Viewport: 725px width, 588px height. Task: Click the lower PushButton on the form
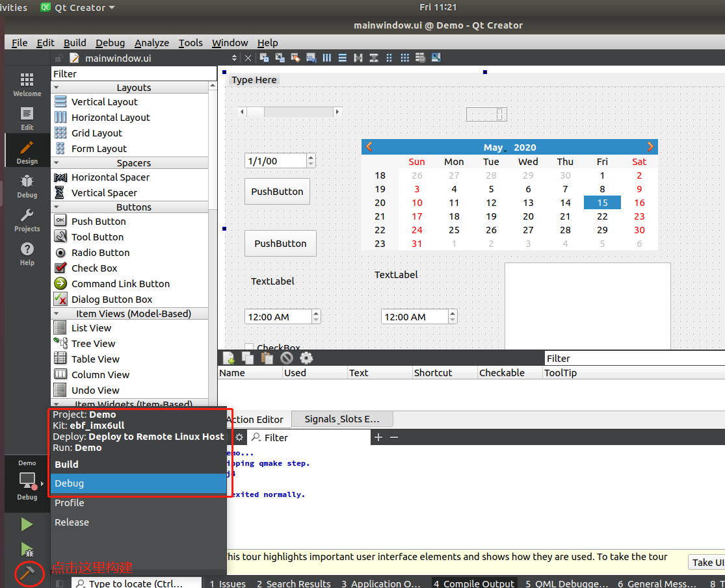tap(280, 244)
